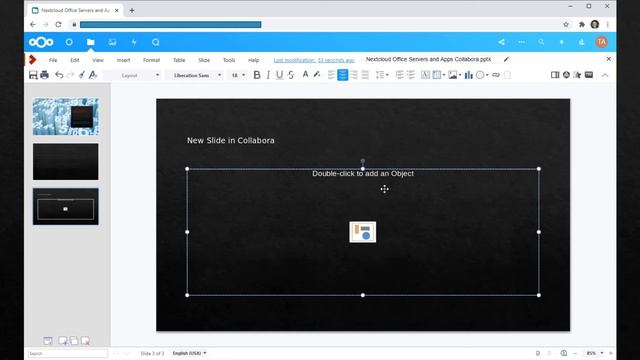Pick the highlighting color marker icon

pos(316,75)
